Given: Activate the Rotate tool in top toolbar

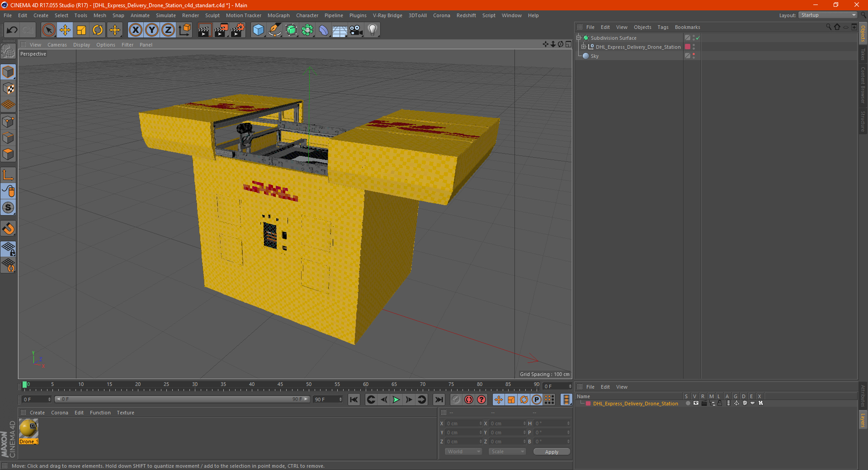Looking at the screenshot, I should pos(98,30).
